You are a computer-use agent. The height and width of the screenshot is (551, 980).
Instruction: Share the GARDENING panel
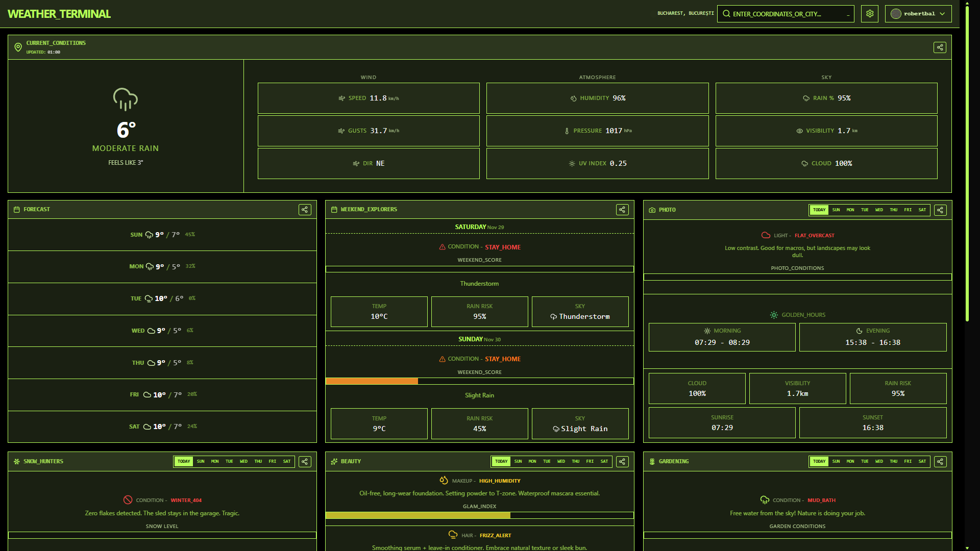940,461
